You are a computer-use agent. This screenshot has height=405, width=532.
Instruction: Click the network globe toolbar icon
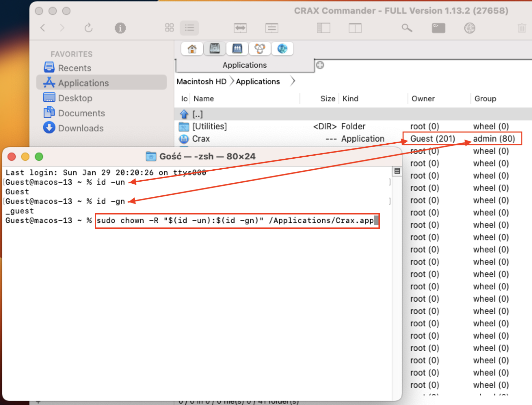pyautogui.click(x=469, y=28)
